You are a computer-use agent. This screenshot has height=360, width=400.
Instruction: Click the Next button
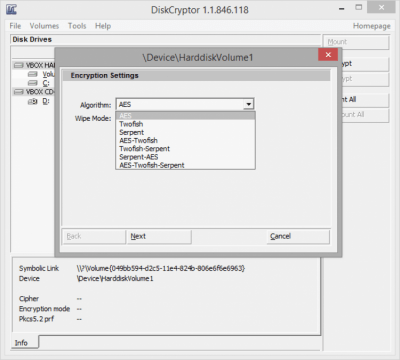(159, 236)
